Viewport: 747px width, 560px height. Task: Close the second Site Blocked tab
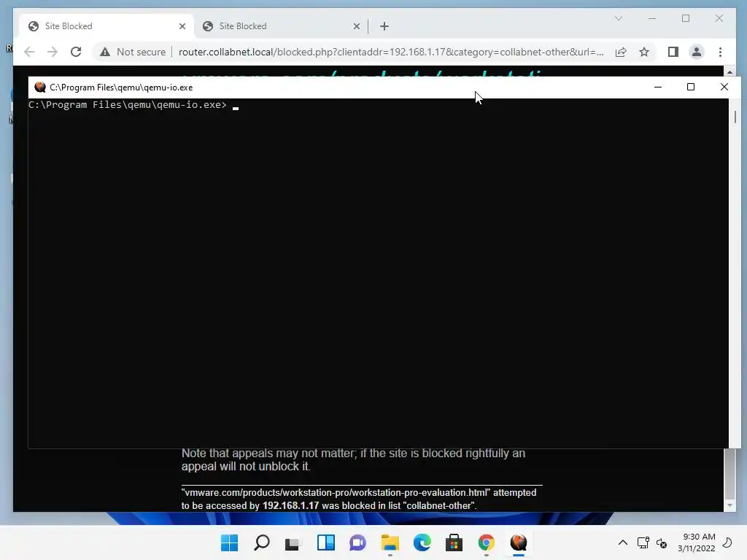[356, 26]
